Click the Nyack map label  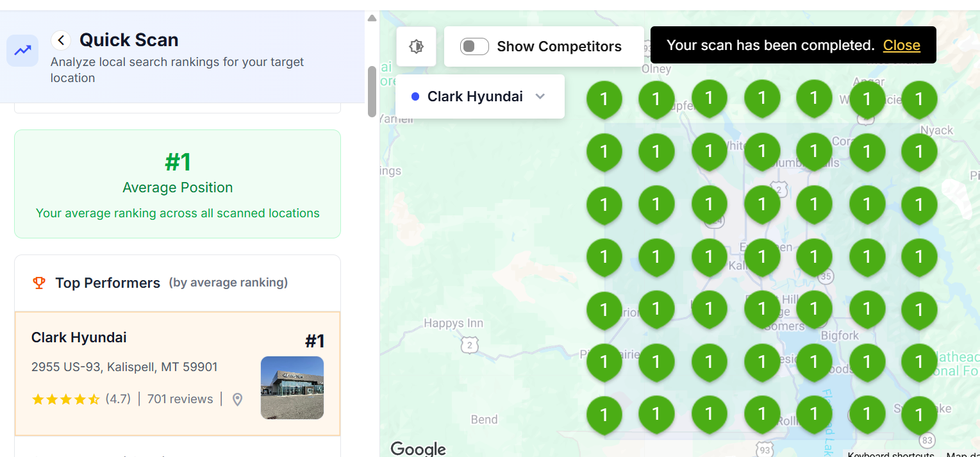pyautogui.click(x=937, y=130)
